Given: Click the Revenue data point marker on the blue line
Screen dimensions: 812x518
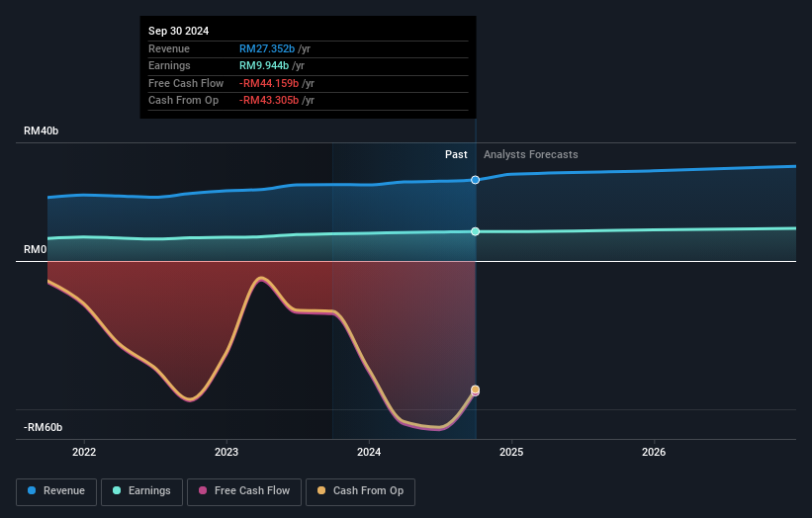Looking at the screenshot, I should point(475,180).
